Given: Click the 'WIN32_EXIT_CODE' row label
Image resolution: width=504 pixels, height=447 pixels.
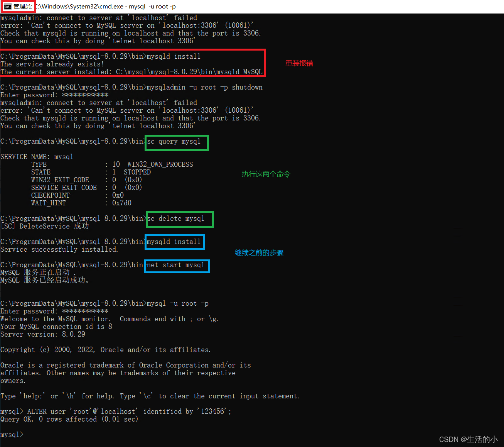Looking at the screenshot, I should tap(60, 180).
